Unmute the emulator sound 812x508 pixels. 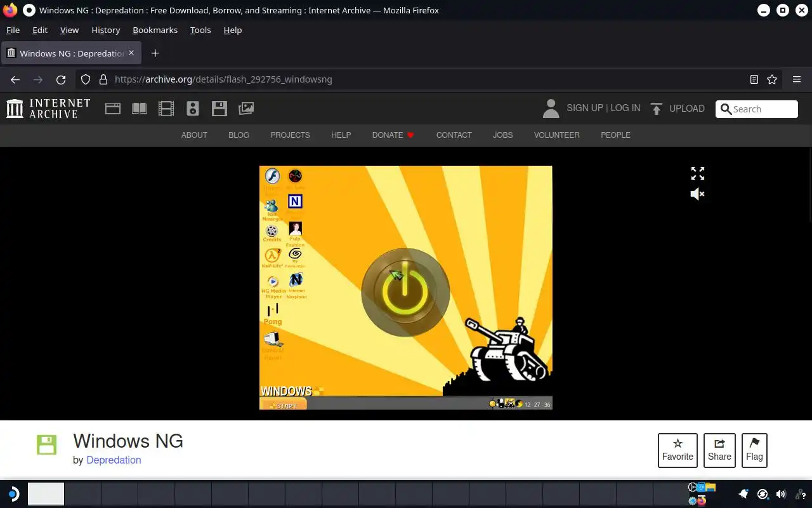(x=698, y=194)
